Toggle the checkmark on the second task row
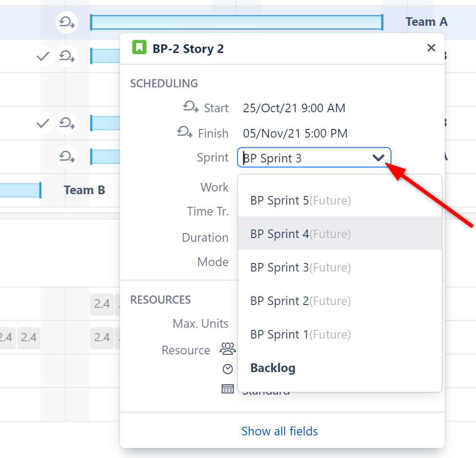This screenshot has height=458, width=476. (43, 57)
